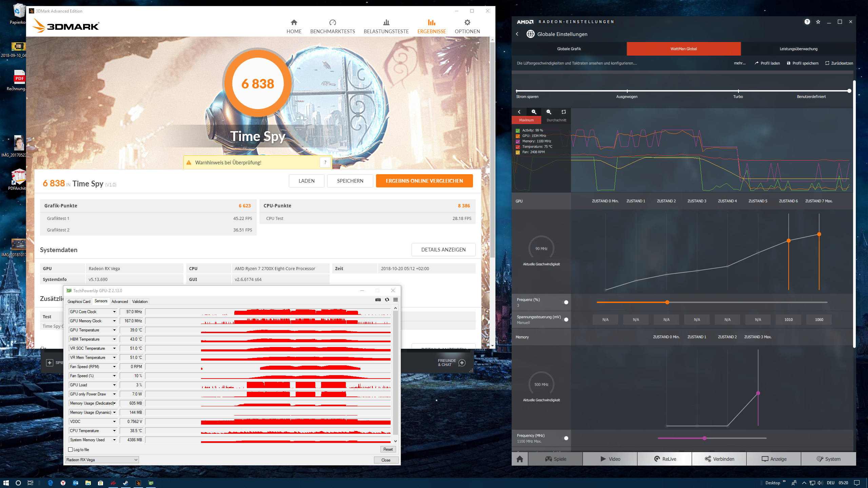Click the ZUSTAND 6 voltage field 1010
This screenshot has height=488, width=868.
pos(788,320)
